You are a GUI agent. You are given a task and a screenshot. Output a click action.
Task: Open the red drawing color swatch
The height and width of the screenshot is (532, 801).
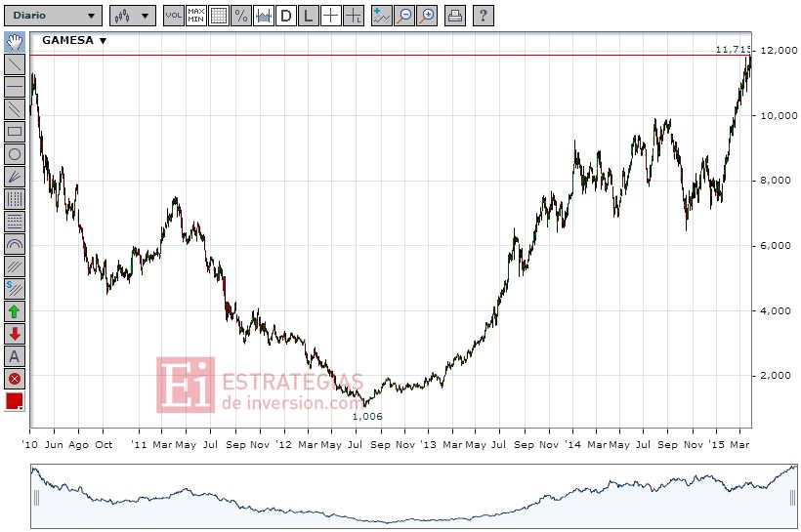click(15, 401)
